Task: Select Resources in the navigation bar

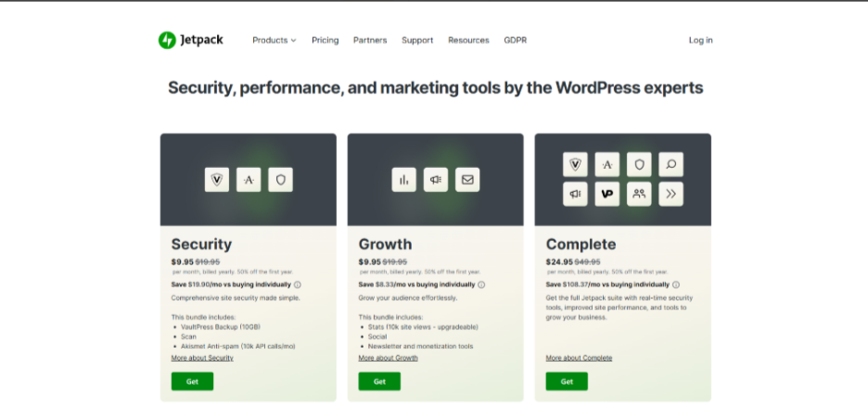Action: click(469, 41)
